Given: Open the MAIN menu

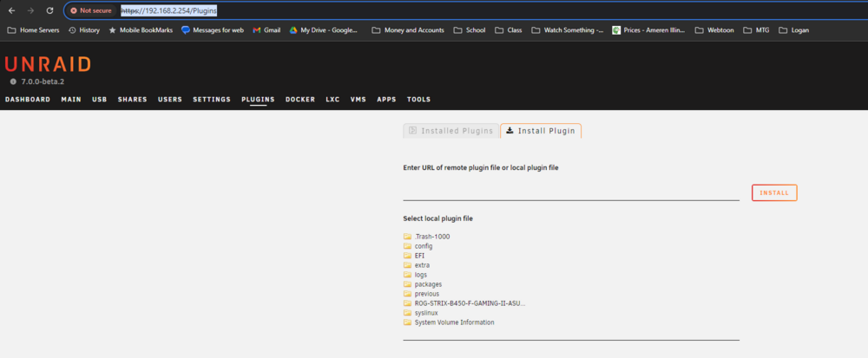Looking at the screenshot, I should 71,100.
